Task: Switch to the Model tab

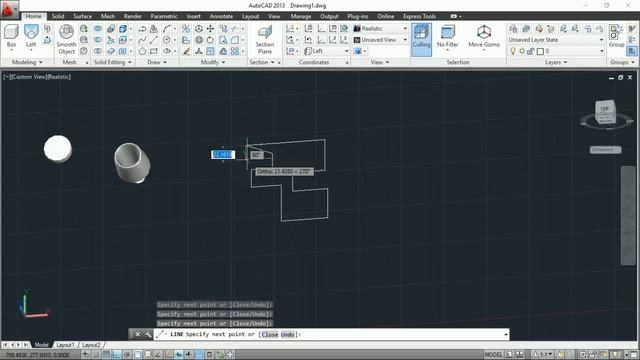Action: [41, 345]
